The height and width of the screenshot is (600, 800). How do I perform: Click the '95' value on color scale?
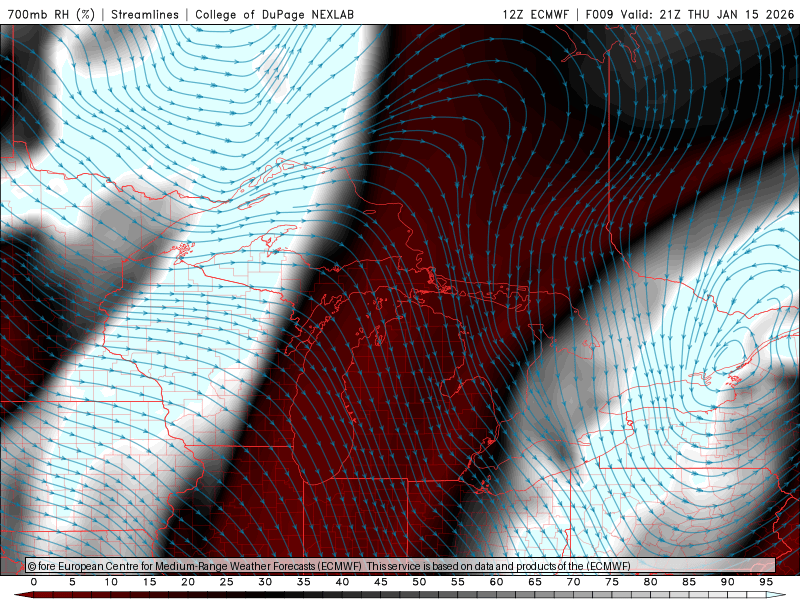tap(766, 582)
